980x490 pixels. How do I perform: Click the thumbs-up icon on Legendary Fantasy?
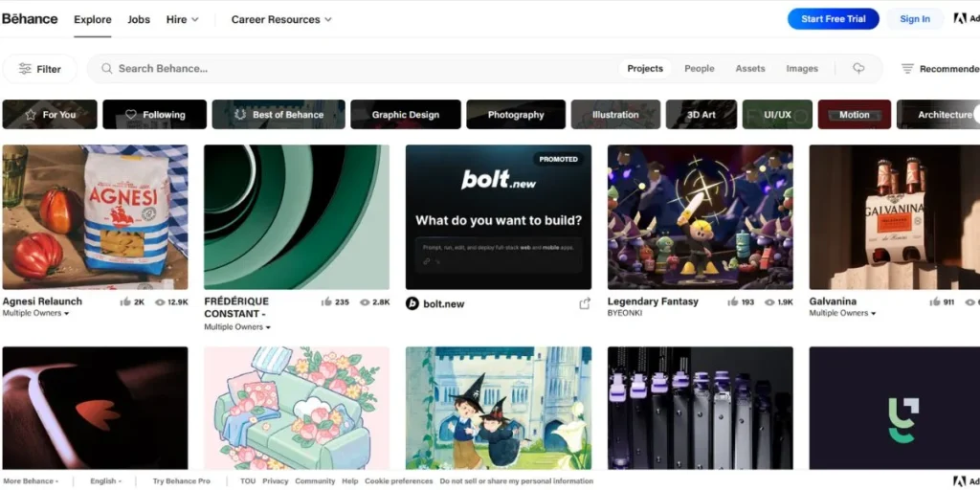(x=733, y=301)
